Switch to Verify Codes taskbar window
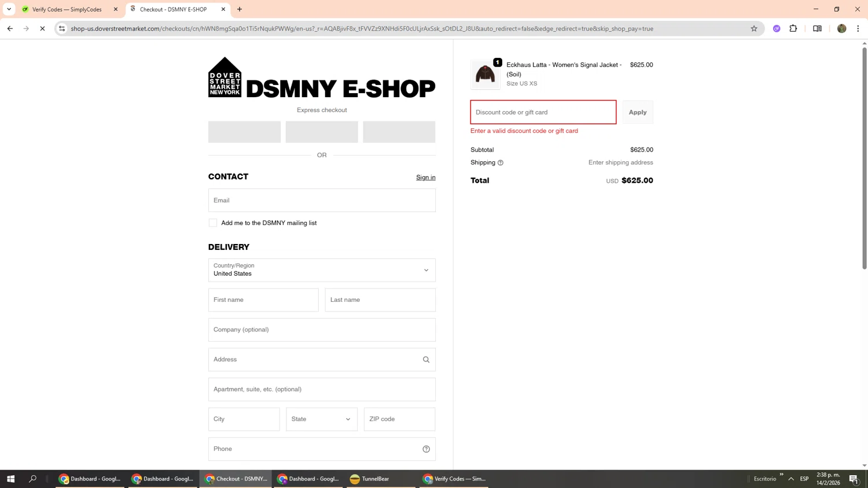 pyautogui.click(x=454, y=479)
